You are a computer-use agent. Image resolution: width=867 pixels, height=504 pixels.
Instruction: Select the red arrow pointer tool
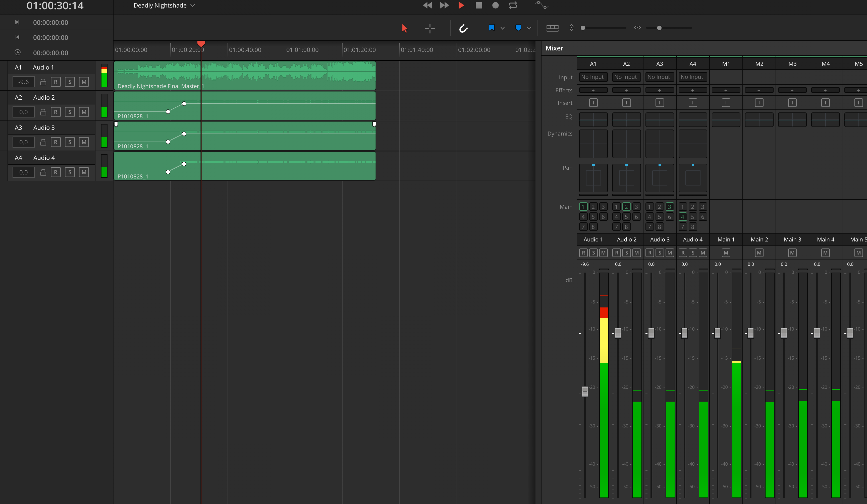[405, 28]
